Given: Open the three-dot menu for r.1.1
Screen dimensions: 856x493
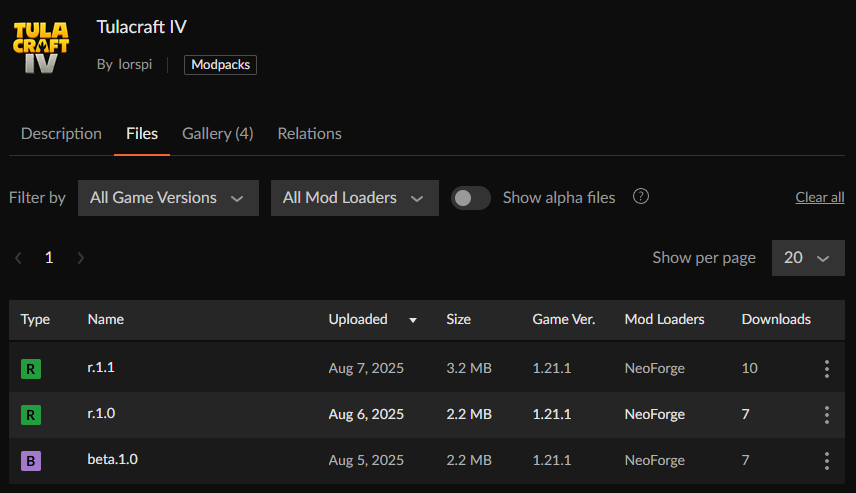Looking at the screenshot, I should 826,369.
